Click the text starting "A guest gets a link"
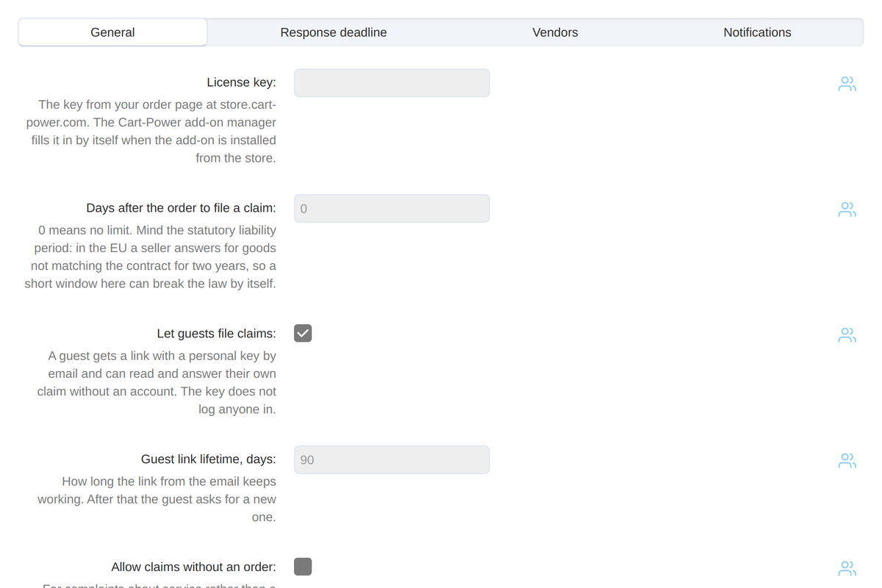Image resolution: width=882 pixels, height=588 pixels. pyautogui.click(x=157, y=382)
